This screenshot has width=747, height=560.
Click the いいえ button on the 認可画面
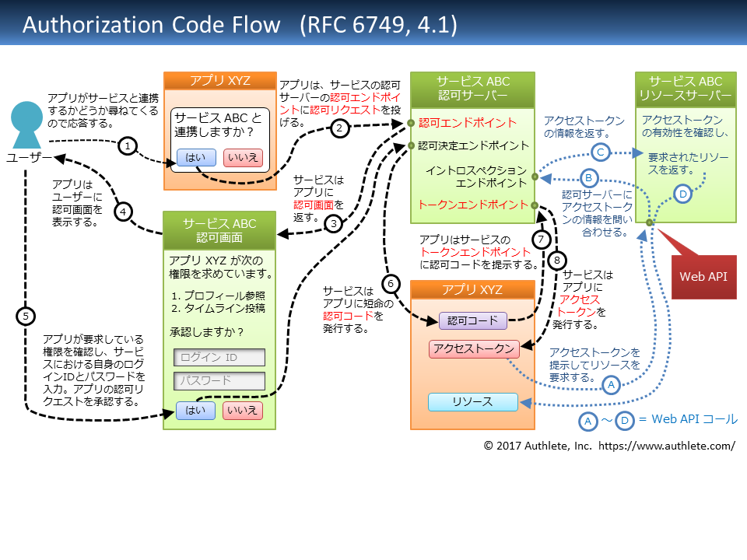click(x=242, y=411)
